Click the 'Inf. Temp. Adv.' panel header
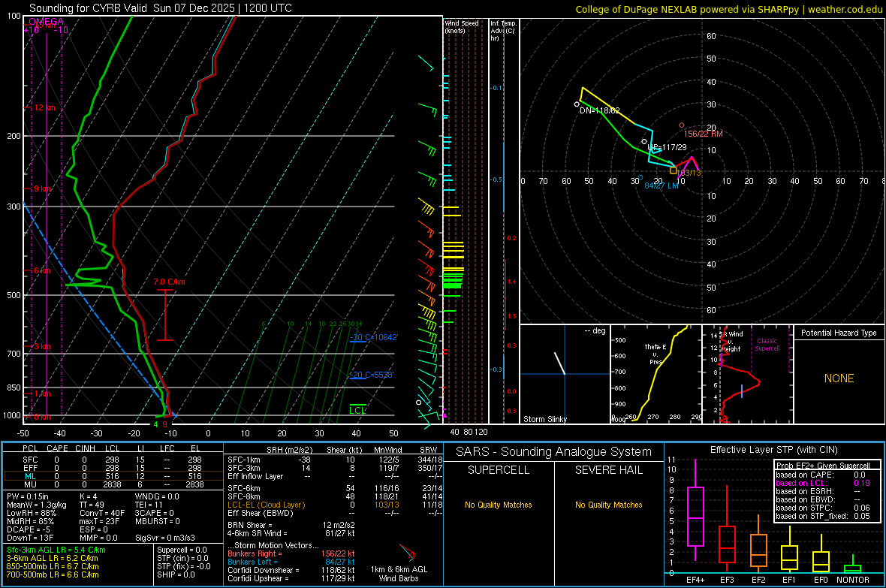 tap(503, 31)
